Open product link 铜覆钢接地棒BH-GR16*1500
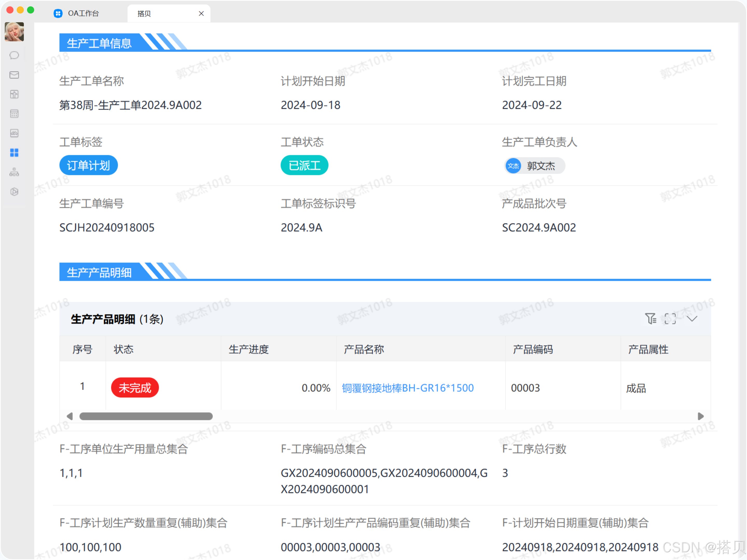Screen dimensions: 747x560 point(408,388)
